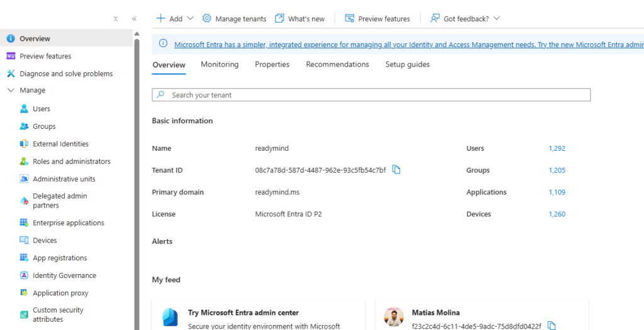Click the Application proxy icon
The height and width of the screenshot is (330, 644).
click(x=24, y=293)
